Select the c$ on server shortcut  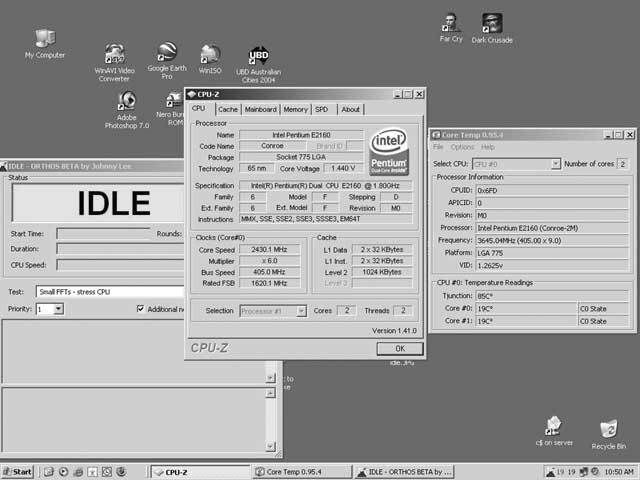(x=554, y=431)
